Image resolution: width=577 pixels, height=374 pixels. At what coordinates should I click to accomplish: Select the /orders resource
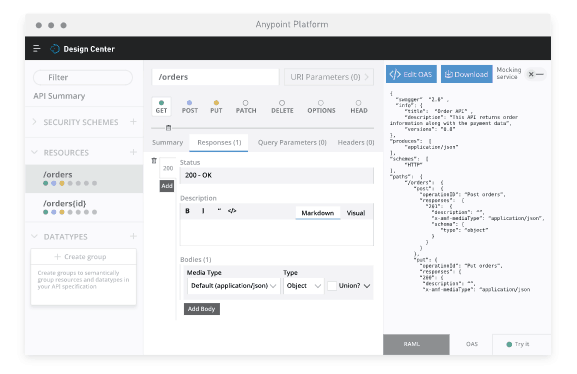pyautogui.click(x=84, y=179)
